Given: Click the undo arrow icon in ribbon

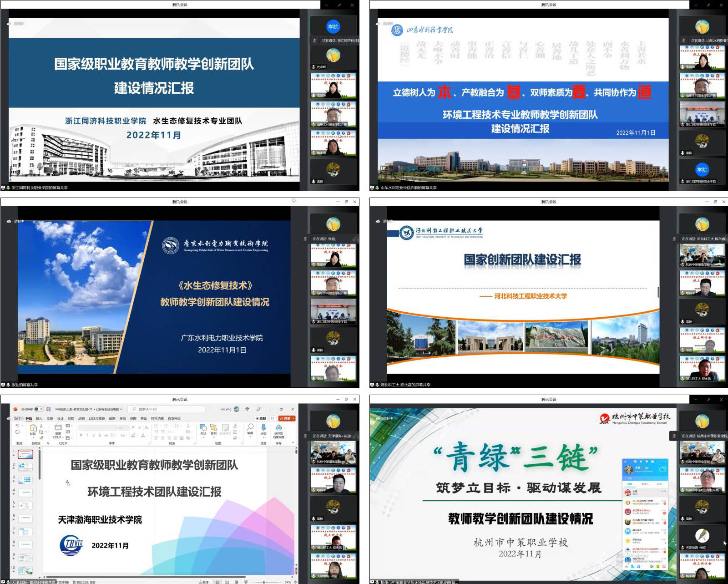Looking at the screenshot, I should coord(17,426).
